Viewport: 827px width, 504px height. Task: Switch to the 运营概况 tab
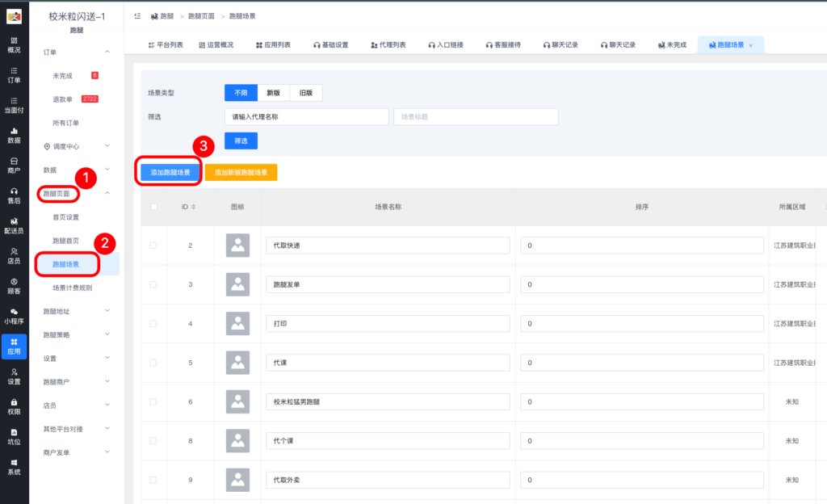coord(216,45)
